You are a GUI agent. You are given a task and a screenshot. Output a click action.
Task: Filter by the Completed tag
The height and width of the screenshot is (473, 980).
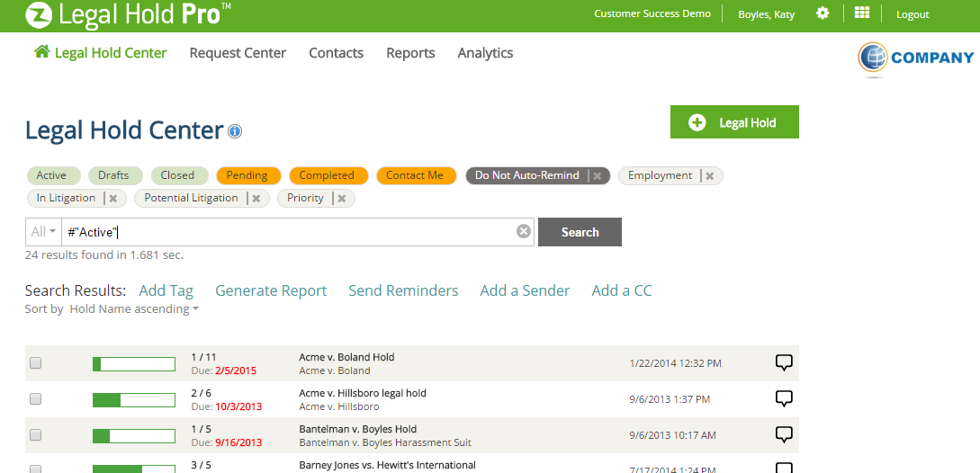(328, 175)
